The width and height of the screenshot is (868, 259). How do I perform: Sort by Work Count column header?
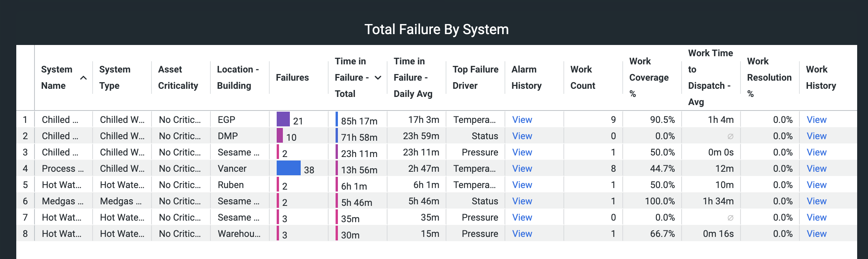pyautogui.click(x=582, y=78)
